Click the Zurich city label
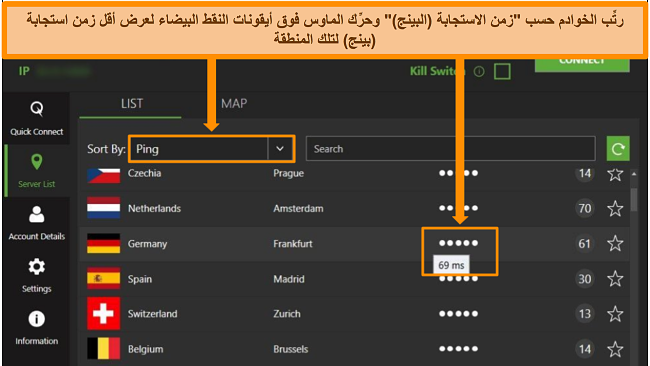Viewport: 650px width, 366px height. [x=286, y=314]
